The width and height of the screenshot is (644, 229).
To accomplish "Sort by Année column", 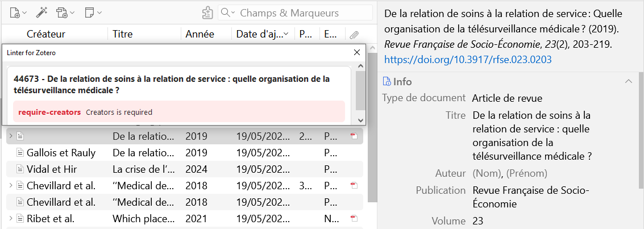I will tap(200, 34).
